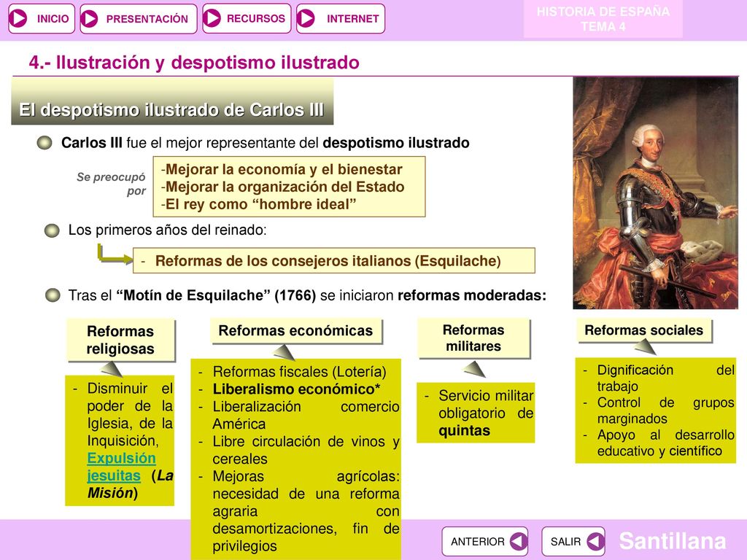Viewport: 747px width, 560px height.
Task: Click the 'Reformas sociales' callout box
Action: (x=643, y=330)
